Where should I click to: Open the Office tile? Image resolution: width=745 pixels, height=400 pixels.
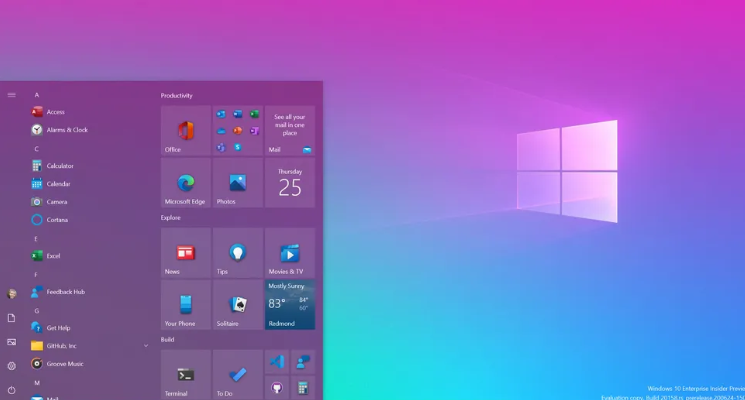[x=186, y=130]
